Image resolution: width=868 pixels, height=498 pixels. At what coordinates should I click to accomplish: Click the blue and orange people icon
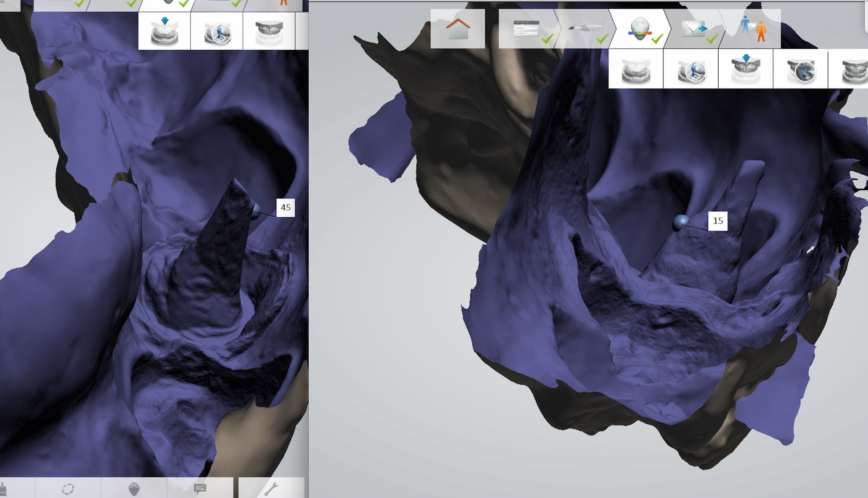pyautogui.click(x=753, y=29)
